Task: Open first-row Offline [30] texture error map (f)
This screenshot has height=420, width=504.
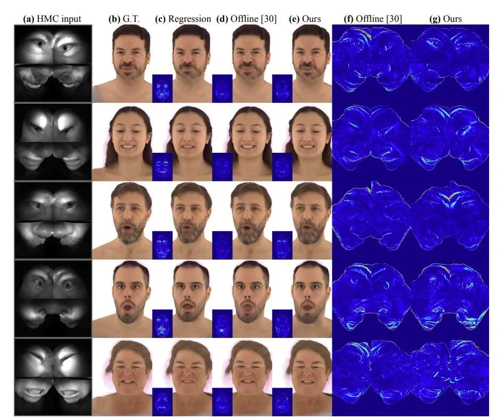Action: coord(371,63)
